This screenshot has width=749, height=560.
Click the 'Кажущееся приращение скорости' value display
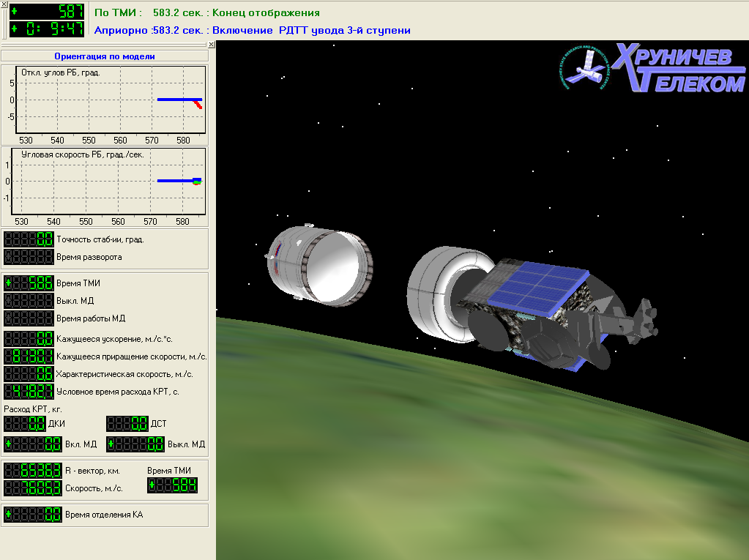click(29, 356)
